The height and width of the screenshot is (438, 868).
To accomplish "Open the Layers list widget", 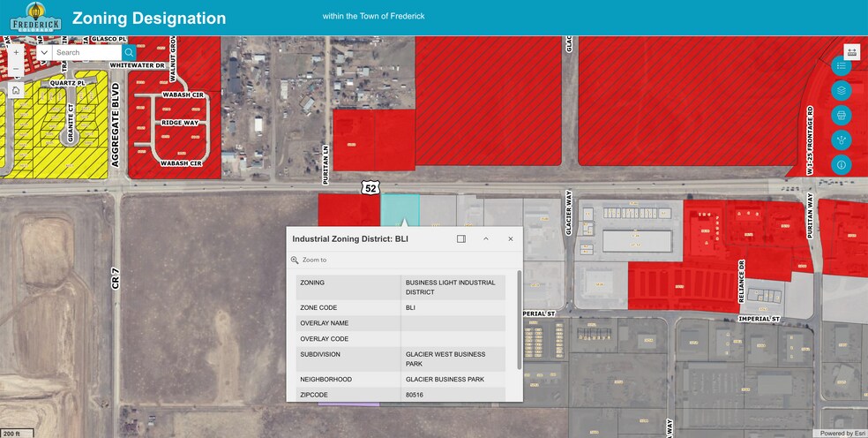I will click(841, 90).
